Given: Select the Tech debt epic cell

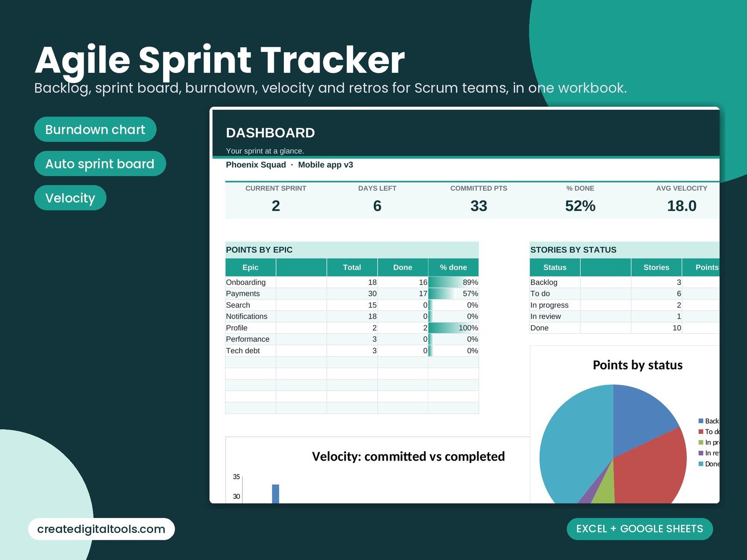Looking at the screenshot, I should (250, 351).
